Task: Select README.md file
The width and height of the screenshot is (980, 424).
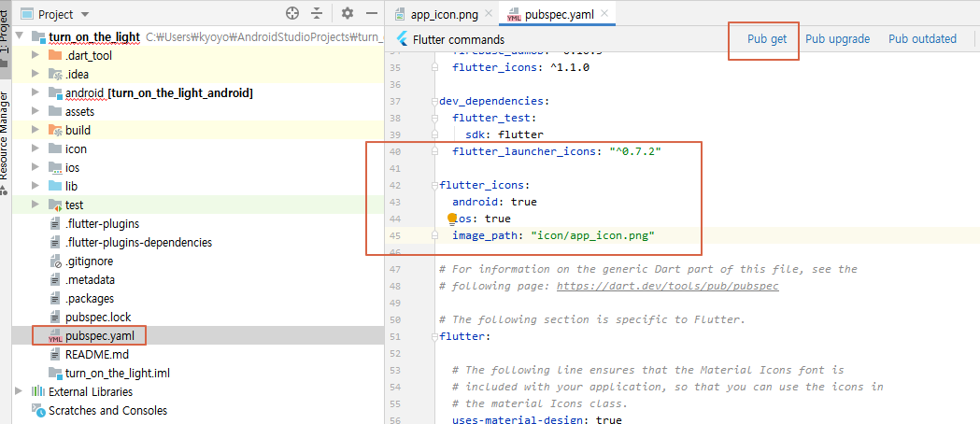Action: pyautogui.click(x=97, y=355)
